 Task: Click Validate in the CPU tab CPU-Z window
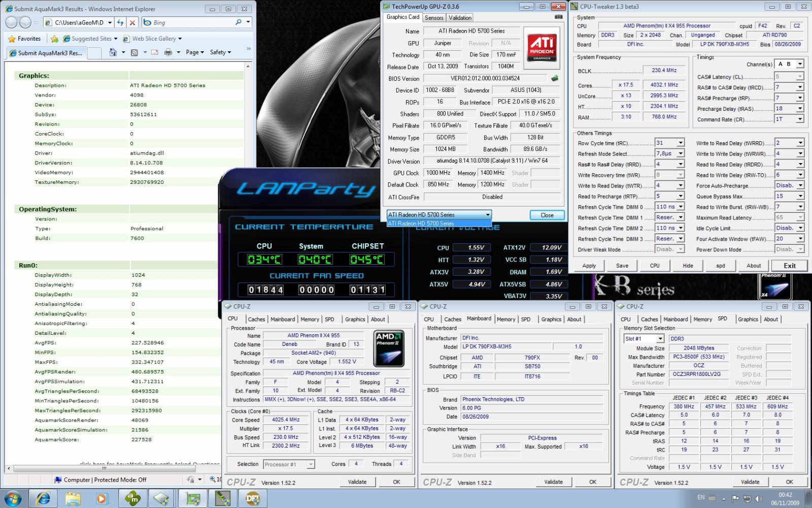coord(357,482)
